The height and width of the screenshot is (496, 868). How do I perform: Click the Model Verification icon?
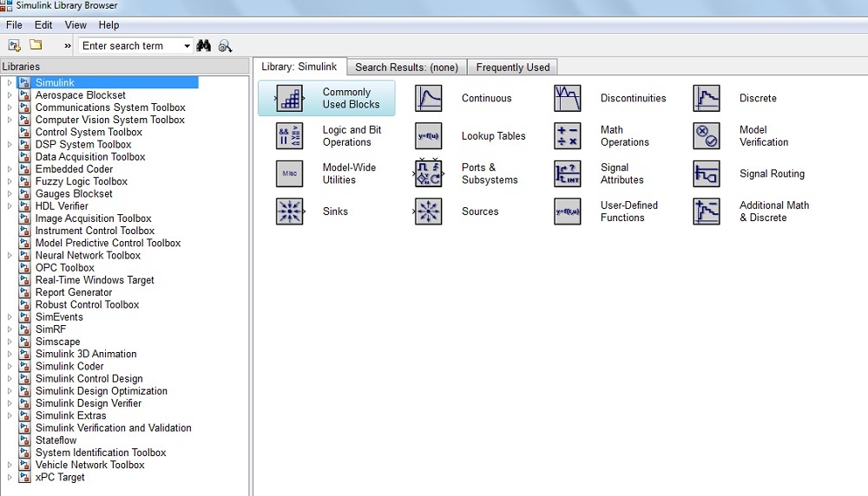pos(706,136)
